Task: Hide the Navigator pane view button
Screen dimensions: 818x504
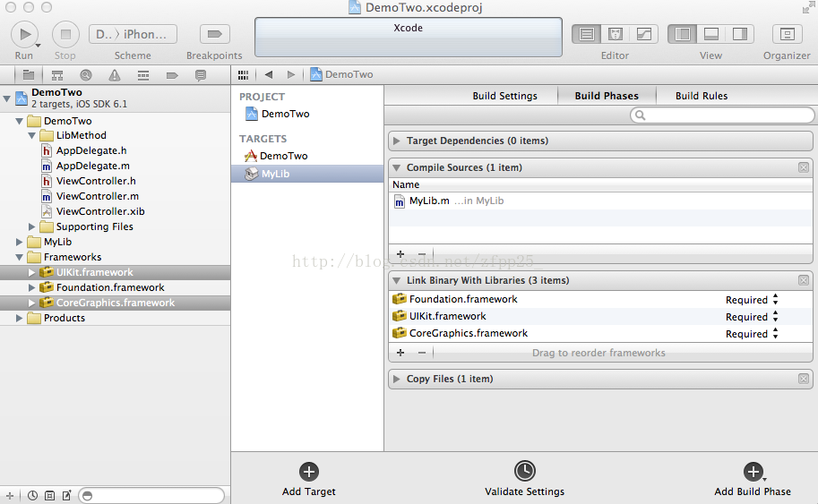Action: tap(683, 34)
